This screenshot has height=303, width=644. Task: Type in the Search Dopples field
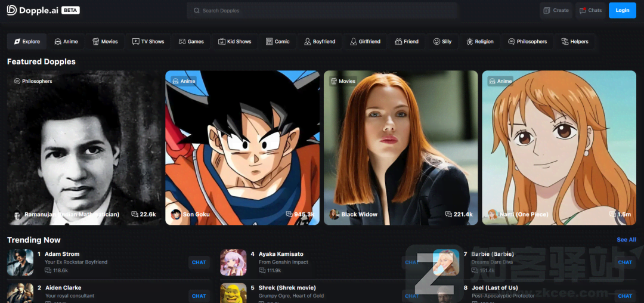tap(322, 11)
